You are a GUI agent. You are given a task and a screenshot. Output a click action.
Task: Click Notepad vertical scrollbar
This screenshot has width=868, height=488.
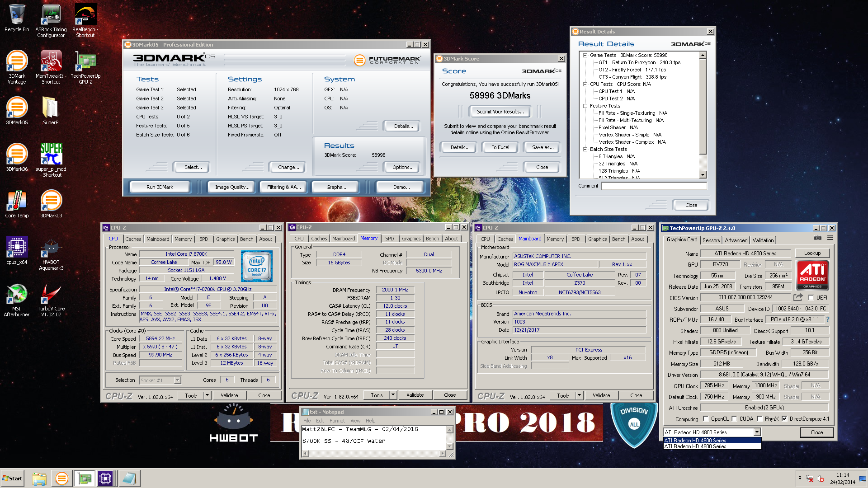(x=449, y=438)
